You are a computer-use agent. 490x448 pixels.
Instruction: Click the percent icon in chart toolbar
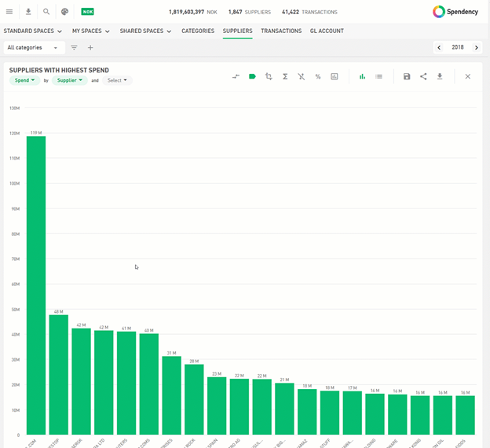pyautogui.click(x=317, y=76)
